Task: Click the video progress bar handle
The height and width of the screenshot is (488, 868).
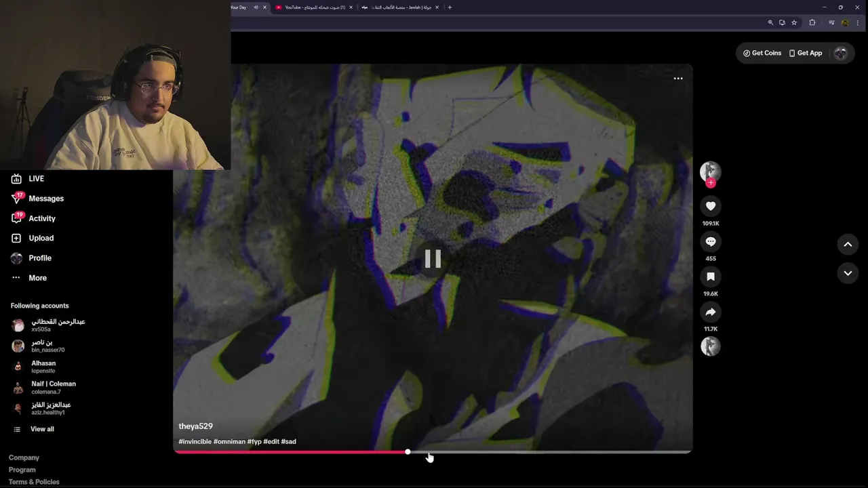Action: pos(408,451)
